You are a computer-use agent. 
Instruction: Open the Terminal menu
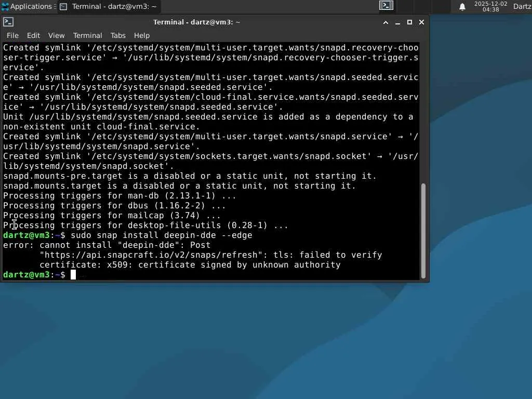87,35
